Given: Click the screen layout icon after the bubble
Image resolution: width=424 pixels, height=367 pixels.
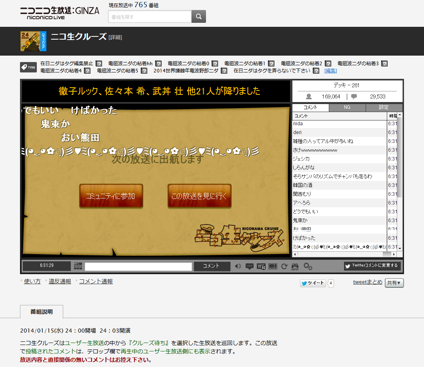Looking at the screenshot, I should (261, 266).
